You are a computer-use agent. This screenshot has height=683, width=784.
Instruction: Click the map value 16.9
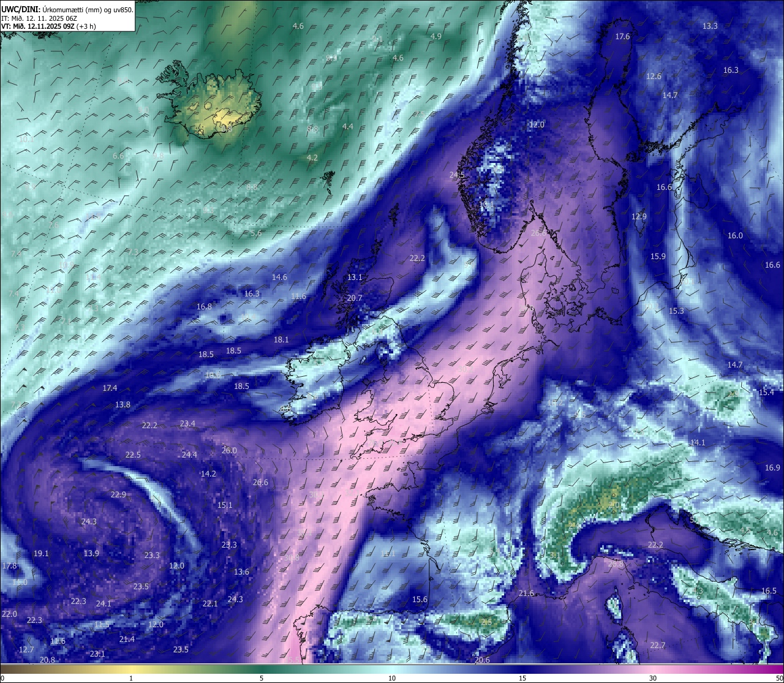click(772, 467)
